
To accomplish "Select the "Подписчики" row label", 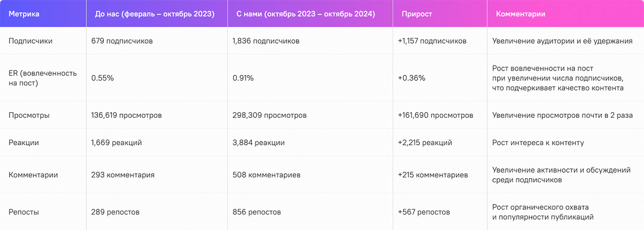I will pyautogui.click(x=31, y=41).
